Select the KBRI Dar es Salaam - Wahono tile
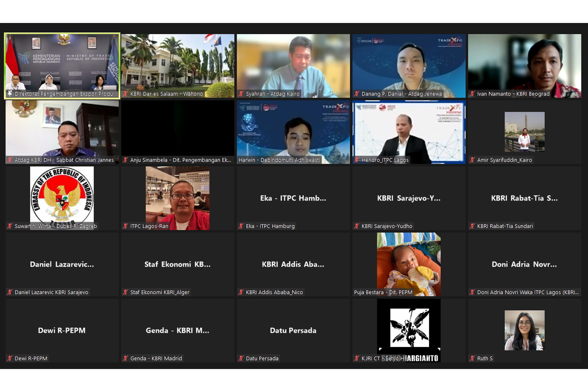The image size is (588, 392). [178, 66]
